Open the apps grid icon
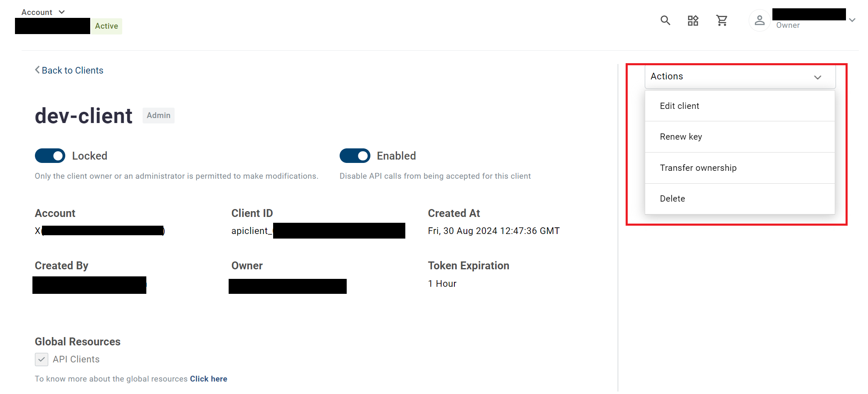 coord(693,20)
